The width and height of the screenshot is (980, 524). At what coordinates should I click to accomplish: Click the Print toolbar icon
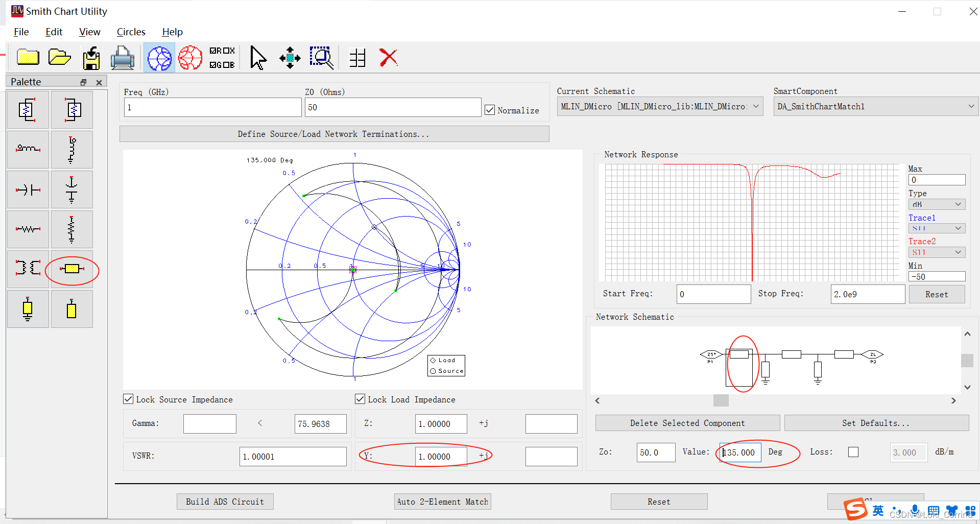coord(123,58)
